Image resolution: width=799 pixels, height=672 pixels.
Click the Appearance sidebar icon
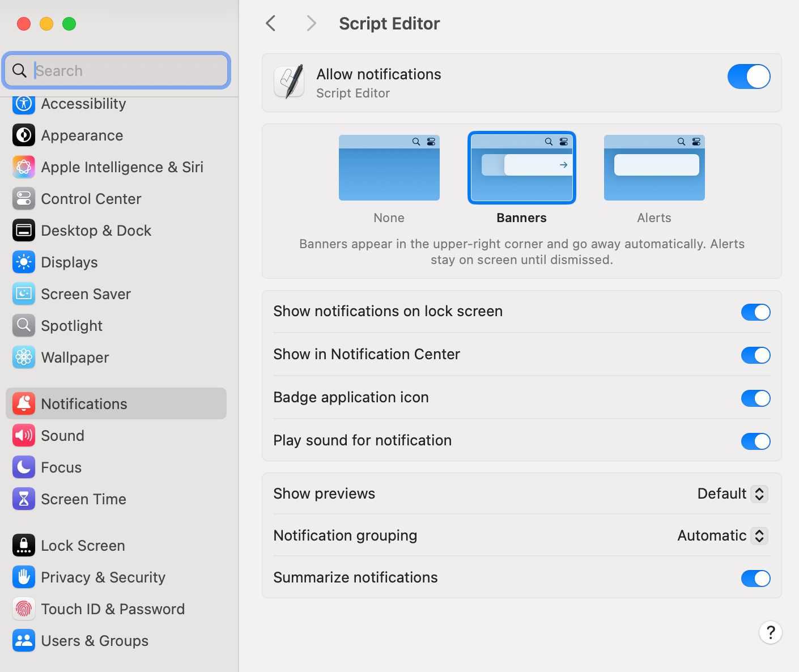click(24, 135)
